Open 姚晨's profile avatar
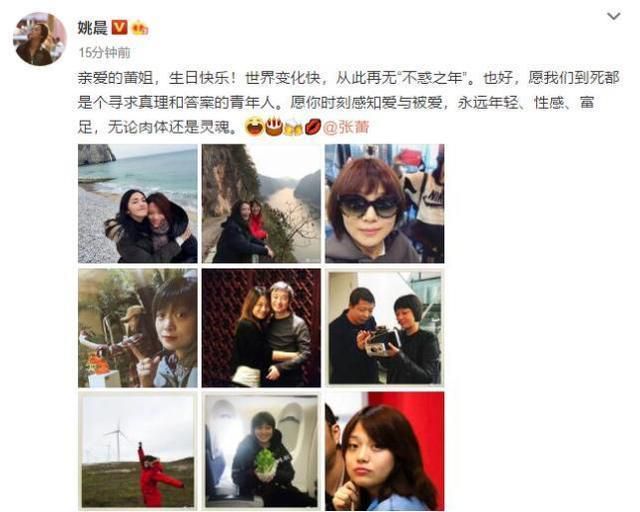 (40, 39)
